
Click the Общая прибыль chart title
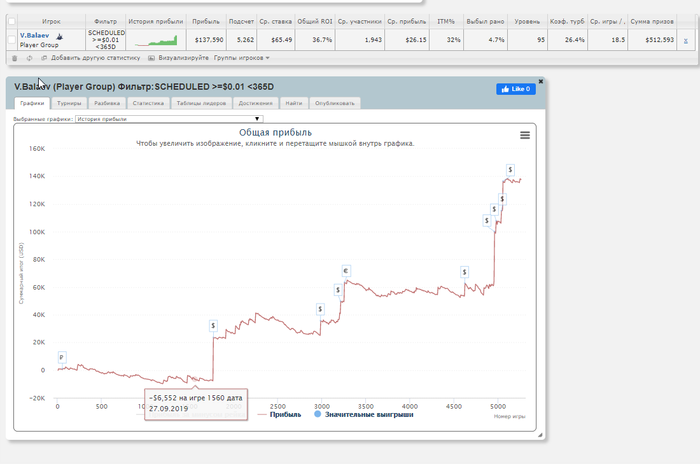tap(275, 133)
